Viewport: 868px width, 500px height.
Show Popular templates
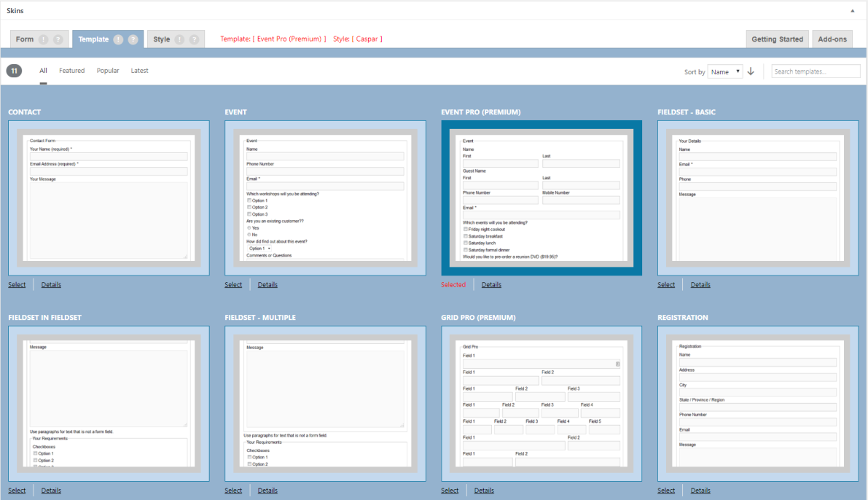click(108, 71)
